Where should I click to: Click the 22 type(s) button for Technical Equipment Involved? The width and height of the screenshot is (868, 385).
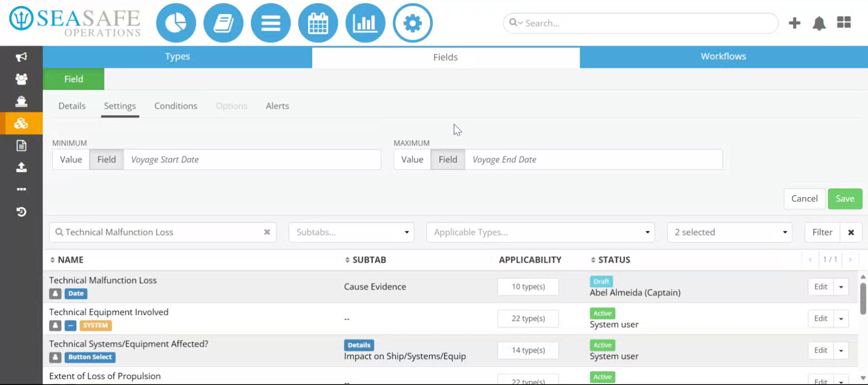click(x=528, y=319)
